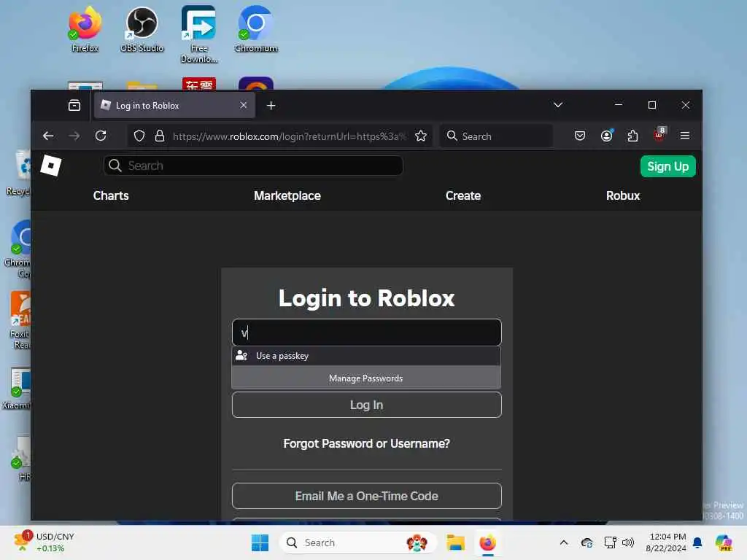The width and height of the screenshot is (747, 560).
Task: Open the Copilot preview taskbar icon
Action: pyautogui.click(x=724, y=542)
